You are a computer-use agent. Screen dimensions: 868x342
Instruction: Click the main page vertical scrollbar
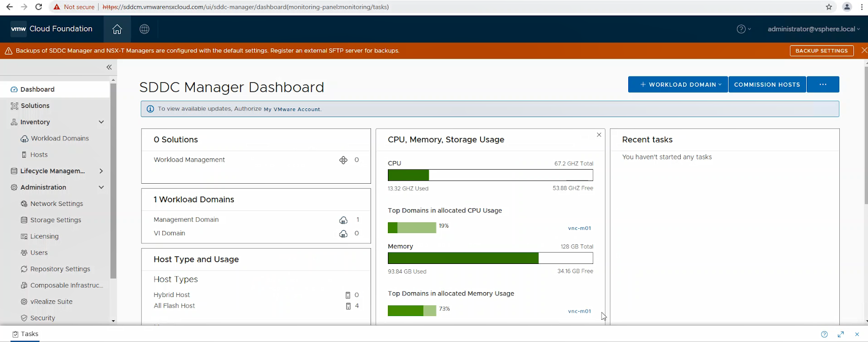(866, 135)
